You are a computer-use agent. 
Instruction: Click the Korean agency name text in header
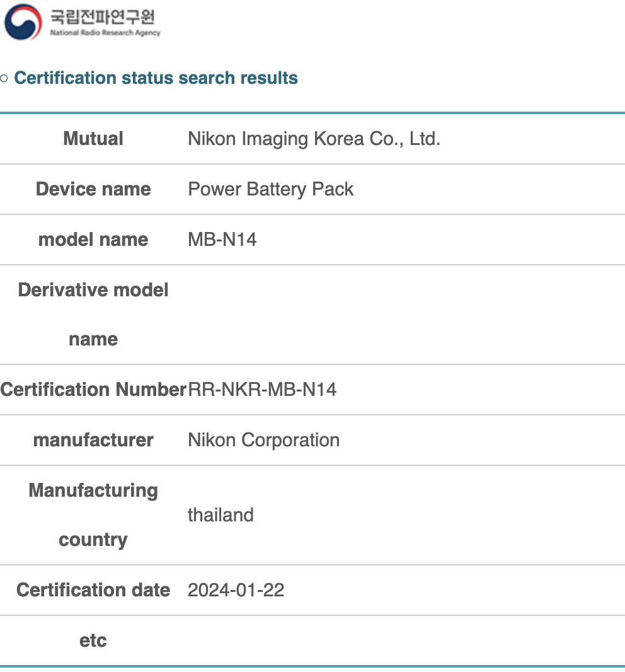click(102, 16)
